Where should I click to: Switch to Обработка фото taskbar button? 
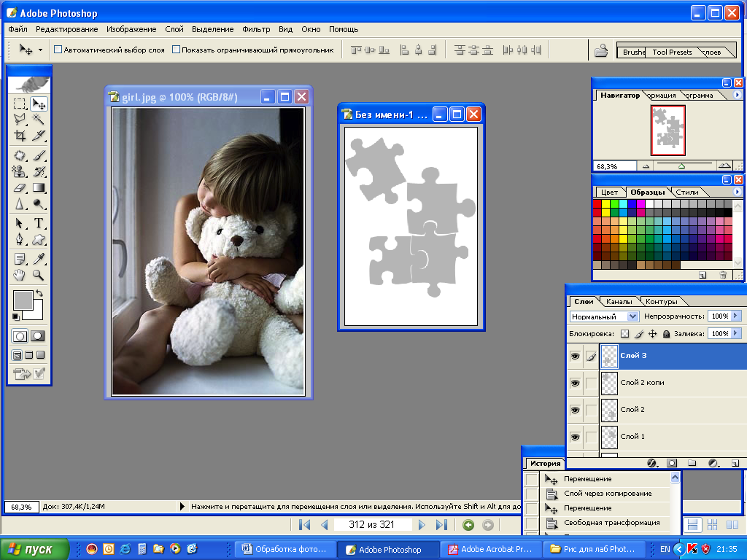(284, 550)
